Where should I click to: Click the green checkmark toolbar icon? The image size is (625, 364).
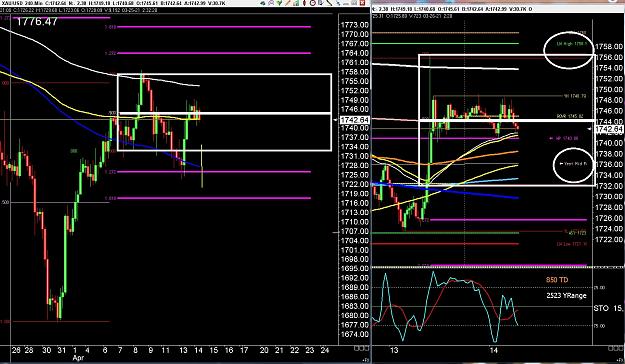[x=279, y=2]
